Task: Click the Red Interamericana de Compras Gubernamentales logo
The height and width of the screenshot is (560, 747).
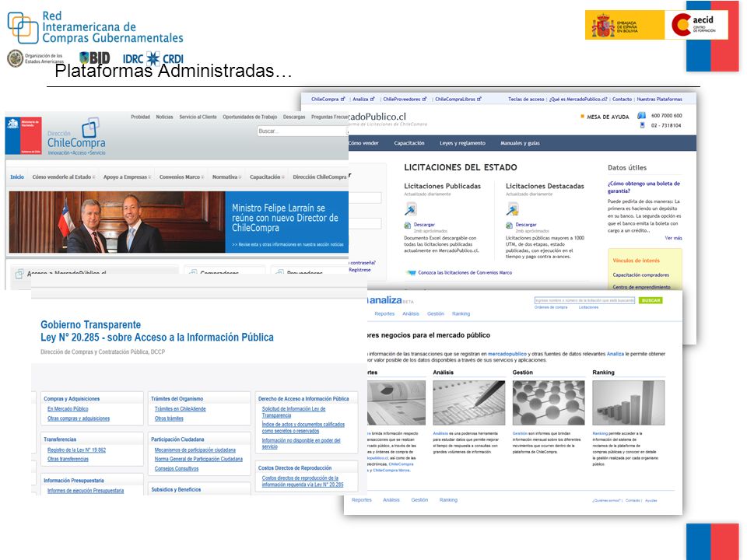Action: [x=95, y=27]
